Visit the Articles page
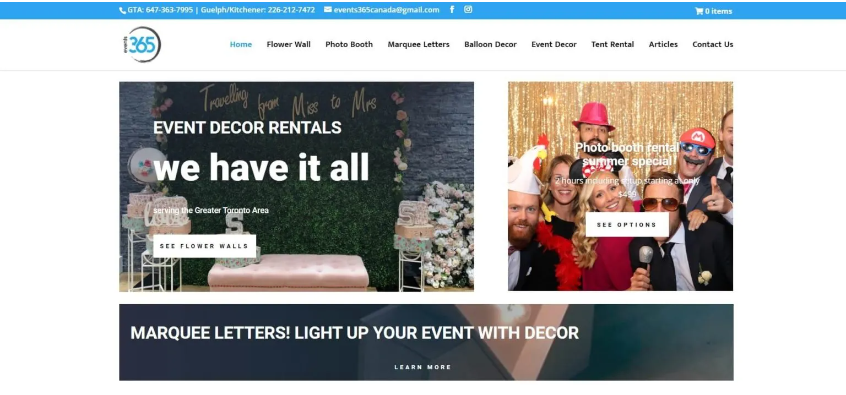Image resolution: width=846 pixels, height=395 pixels. pos(663,44)
